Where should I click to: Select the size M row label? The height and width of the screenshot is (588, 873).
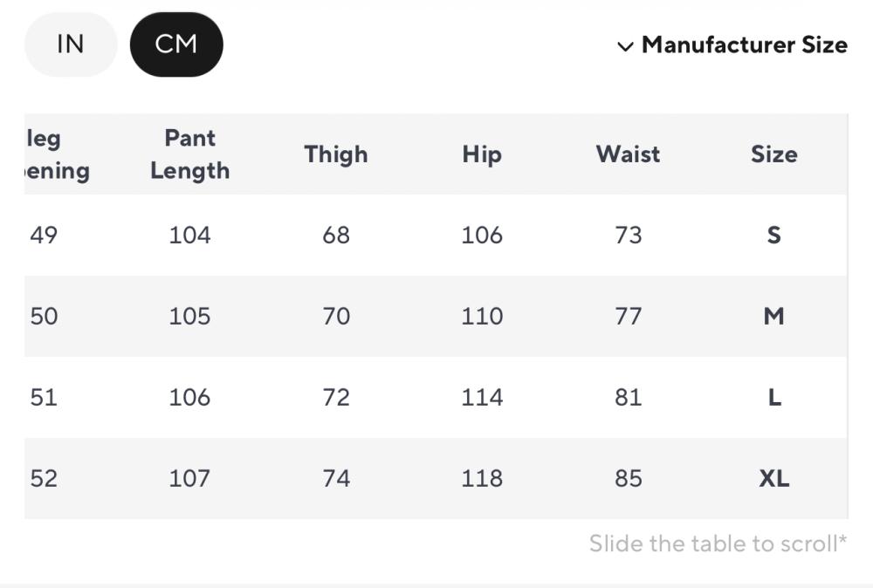[773, 317]
